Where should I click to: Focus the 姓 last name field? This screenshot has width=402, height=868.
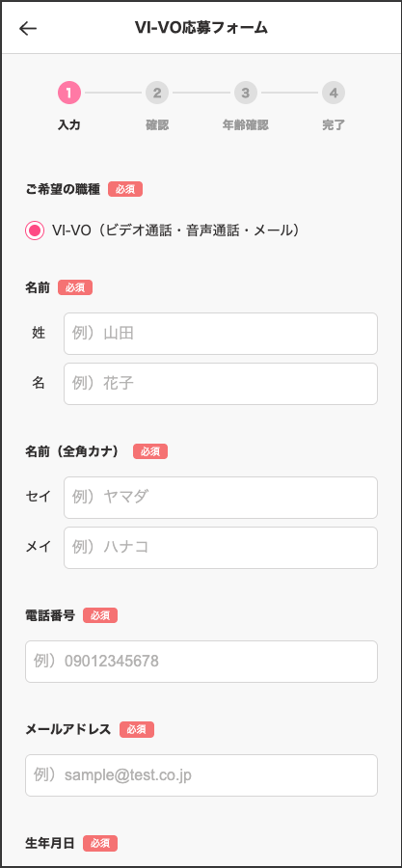[221, 334]
